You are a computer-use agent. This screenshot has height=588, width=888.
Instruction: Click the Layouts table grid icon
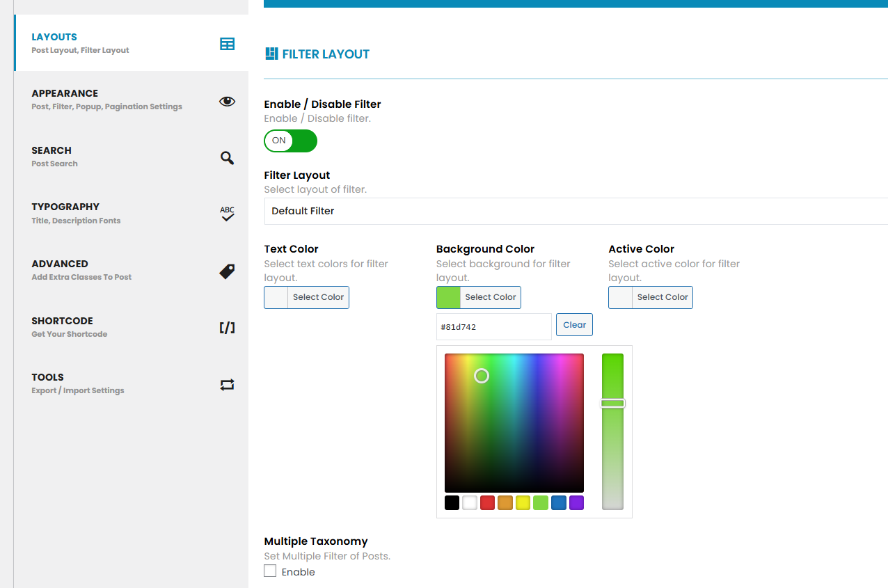[x=228, y=44]
